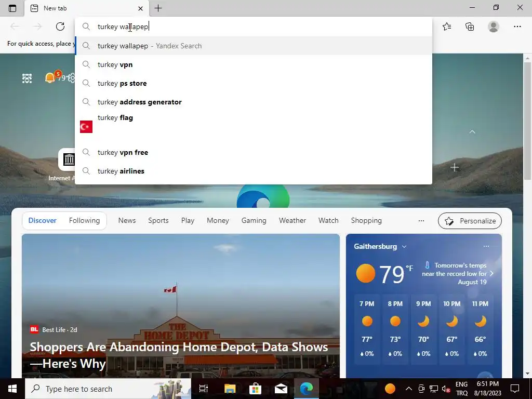
Task: Click the Microsoft Edge taskbar icon
Action: (x=307, y=389)
